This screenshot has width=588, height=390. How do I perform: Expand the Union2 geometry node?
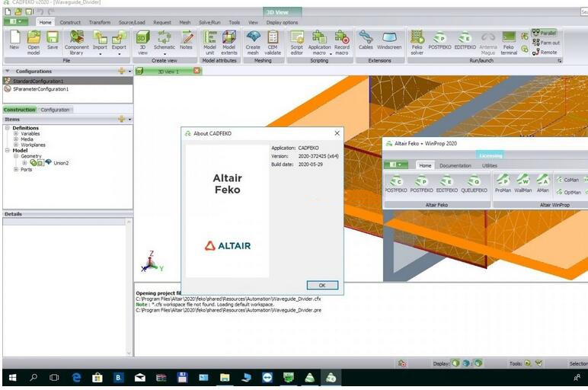[24, 163]
